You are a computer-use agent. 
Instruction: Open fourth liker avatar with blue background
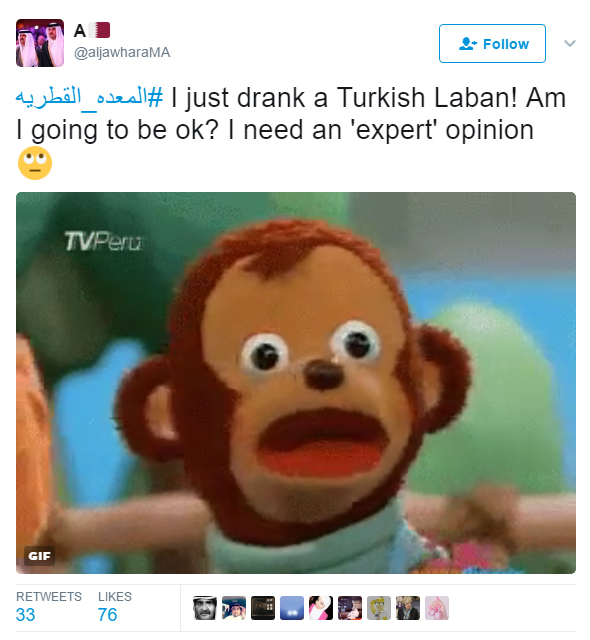[292, 608]
